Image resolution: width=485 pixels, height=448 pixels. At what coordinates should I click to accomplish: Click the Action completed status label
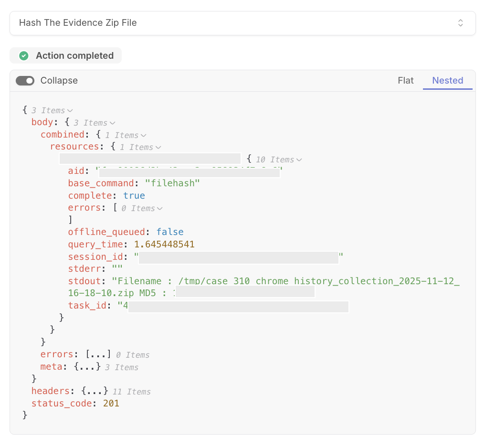75,56
